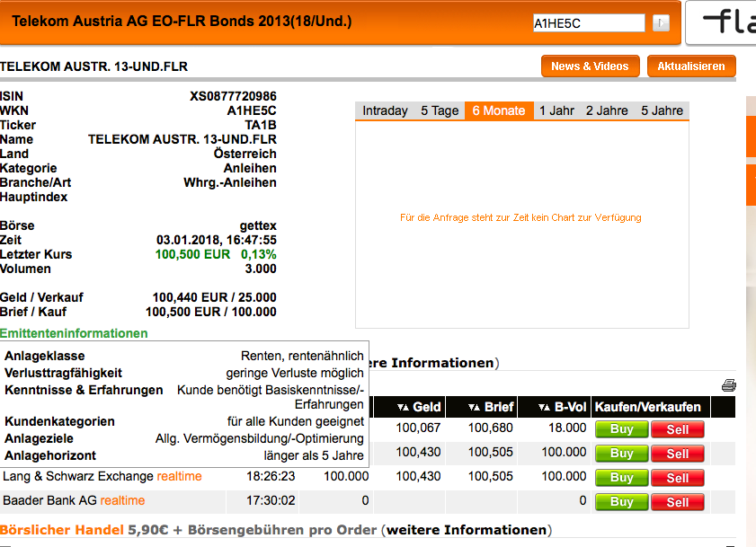Viewport: 756px width, 547px height.
Task: Select the Ticker value TA1B
Action: (x=261, y=126)
